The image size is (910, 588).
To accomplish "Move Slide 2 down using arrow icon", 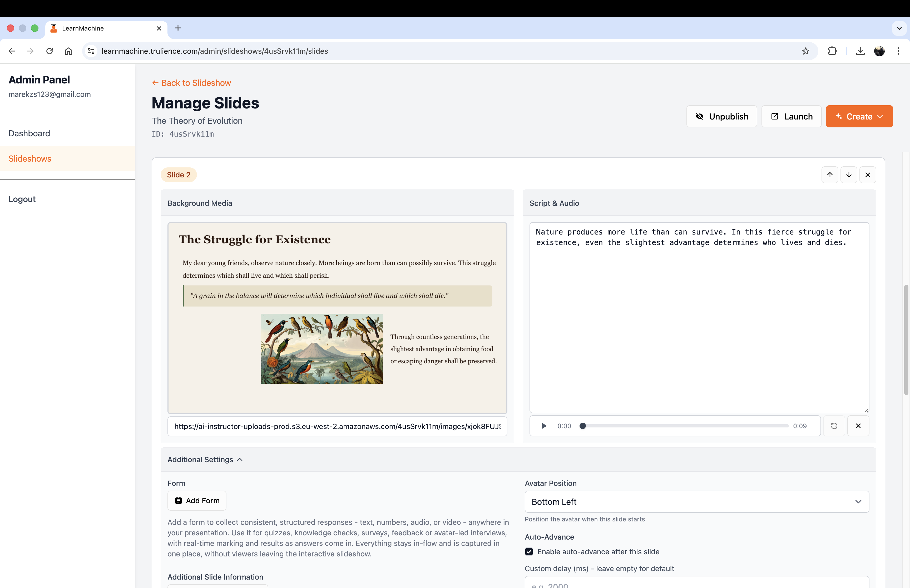I will (x=849, y=175).
